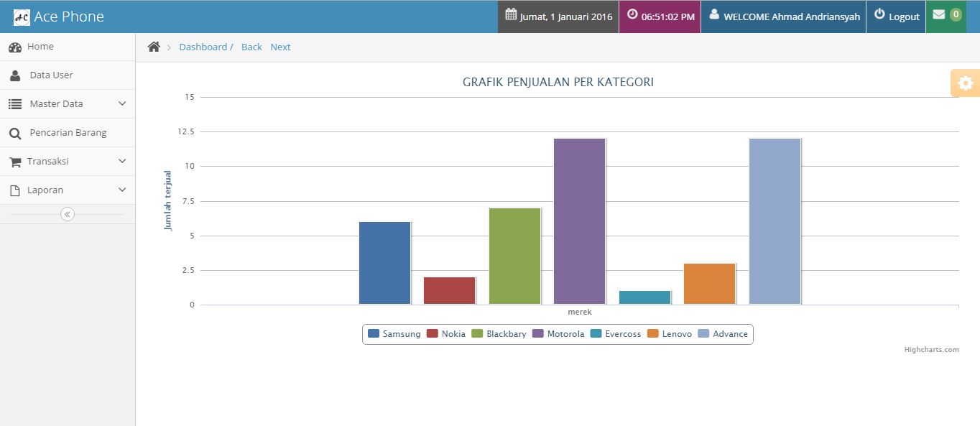The image size is (980, 426).
Task: Open the Home menu item
Action: coord(68,47)
